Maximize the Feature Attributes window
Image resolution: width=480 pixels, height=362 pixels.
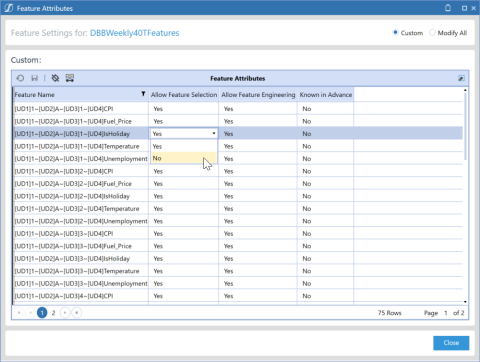[x=464, y=8]
